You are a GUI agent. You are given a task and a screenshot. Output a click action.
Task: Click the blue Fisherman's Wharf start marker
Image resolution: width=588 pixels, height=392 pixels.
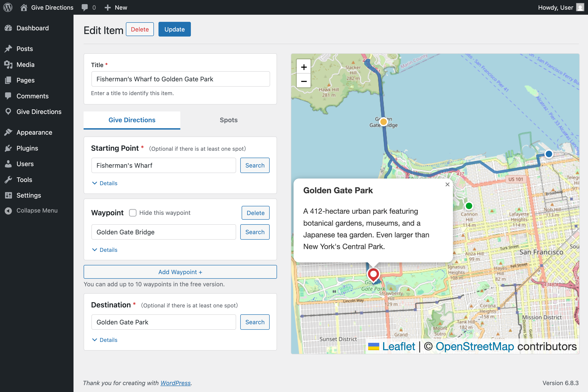[x=548, y=154]
